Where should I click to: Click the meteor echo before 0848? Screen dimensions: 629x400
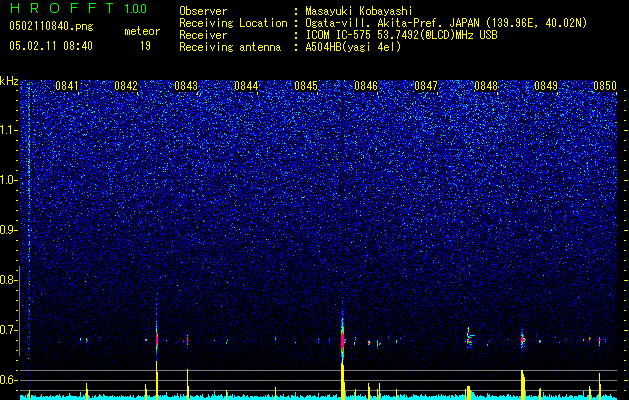point(469,336)
